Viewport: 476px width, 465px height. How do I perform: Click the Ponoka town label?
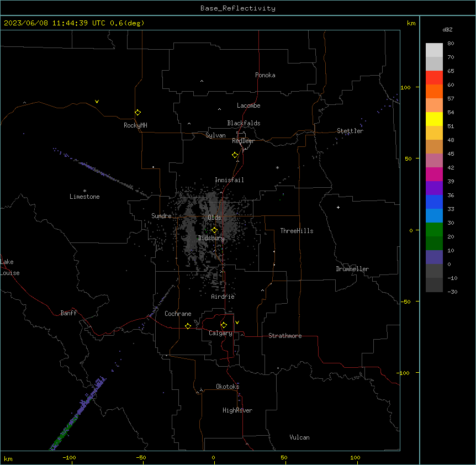point(265,75)
